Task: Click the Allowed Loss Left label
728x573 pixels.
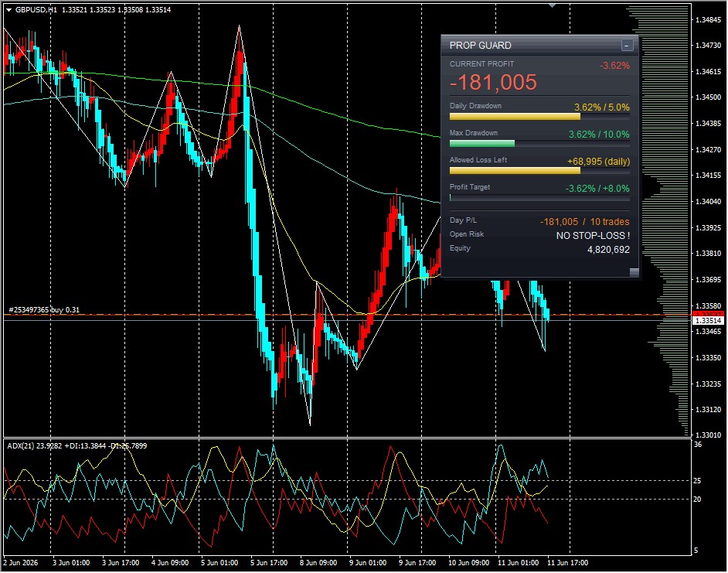Action: 478,160
